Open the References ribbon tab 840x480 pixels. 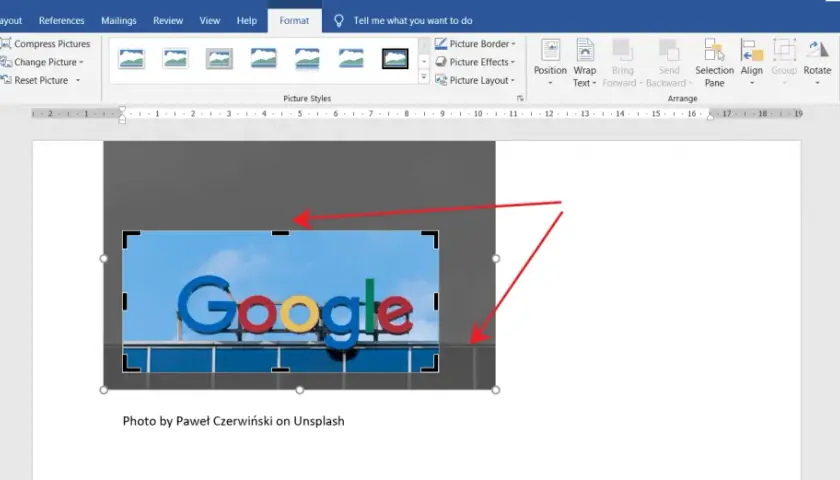[x=61, y=20]
